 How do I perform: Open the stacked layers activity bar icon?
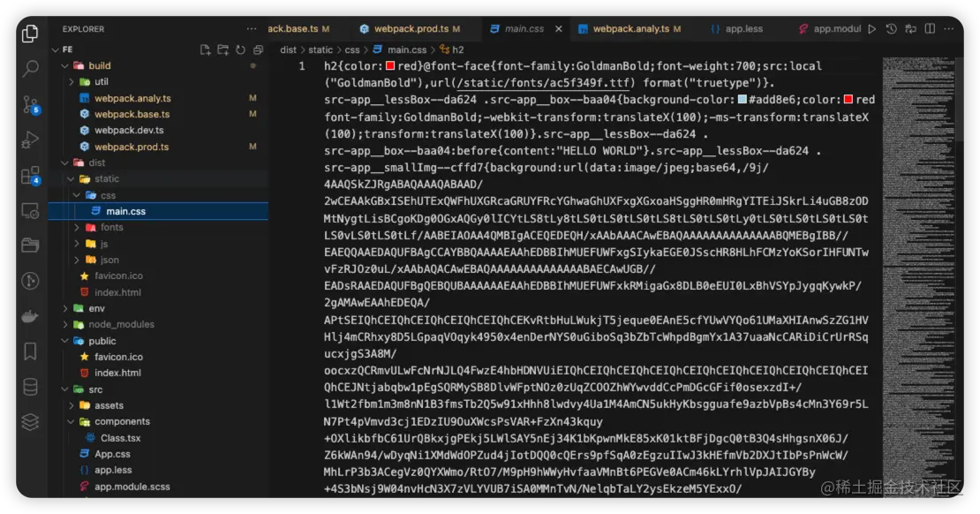(x=30, y=422)
